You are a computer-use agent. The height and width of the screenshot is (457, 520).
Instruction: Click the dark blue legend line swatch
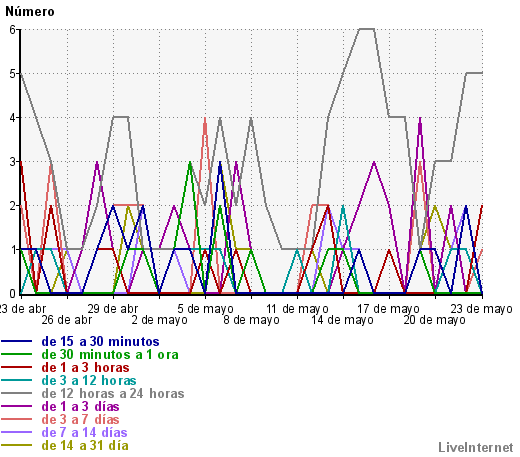16,341
